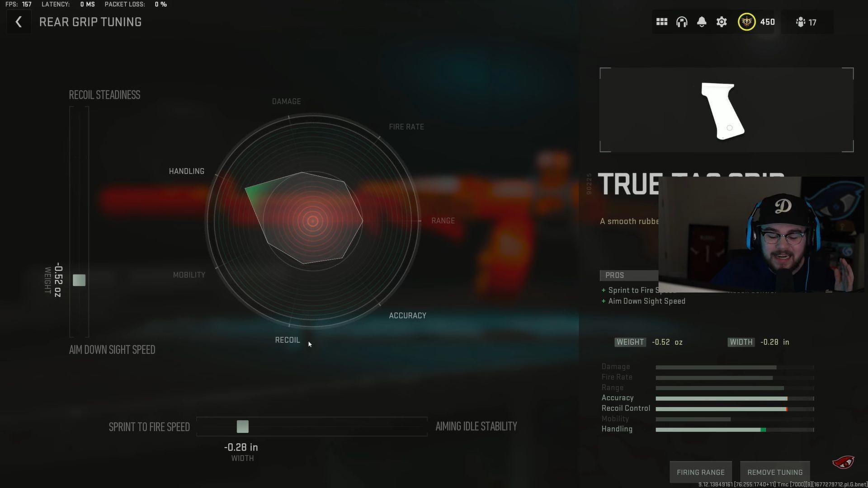The image size is (868, 488).
Task: Select the headphones audio icon
Action: tap(681, 22)
